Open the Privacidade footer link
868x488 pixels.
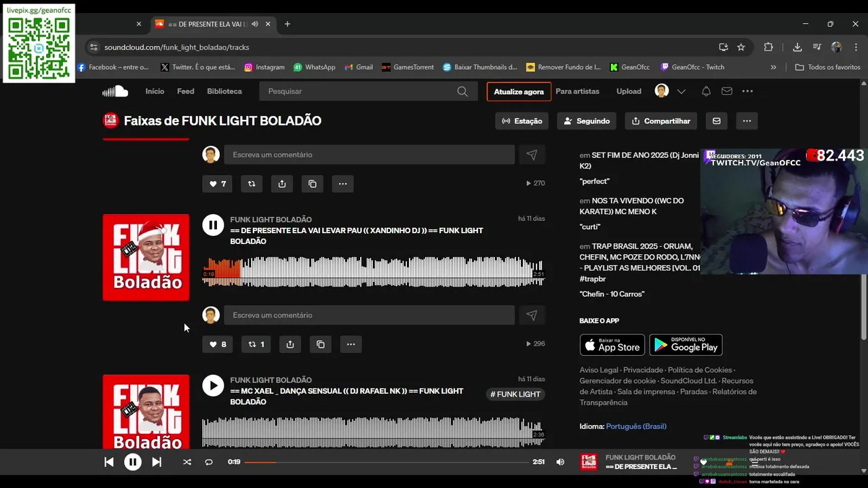coord(643,370)
